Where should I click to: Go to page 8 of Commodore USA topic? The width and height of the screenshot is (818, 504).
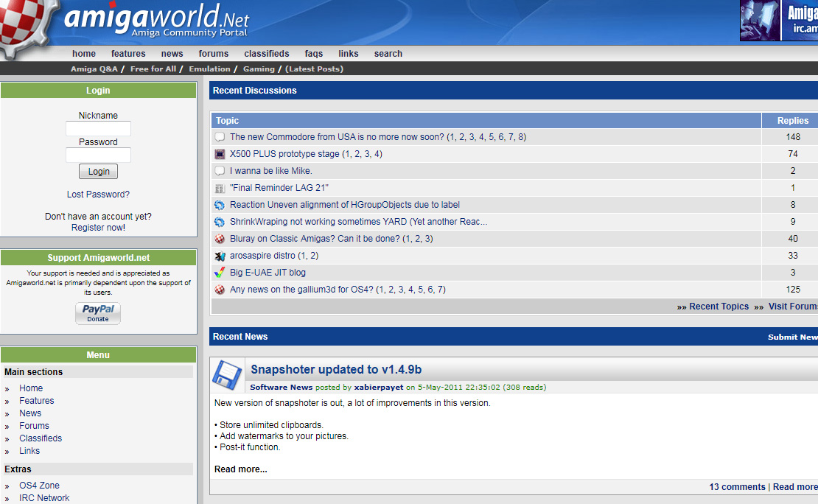tap(520, 137)
